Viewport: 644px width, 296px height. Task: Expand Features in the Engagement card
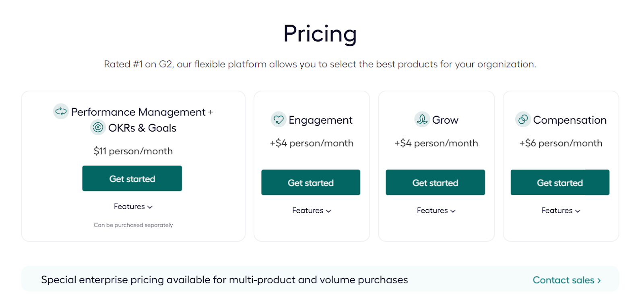point(311,211)
